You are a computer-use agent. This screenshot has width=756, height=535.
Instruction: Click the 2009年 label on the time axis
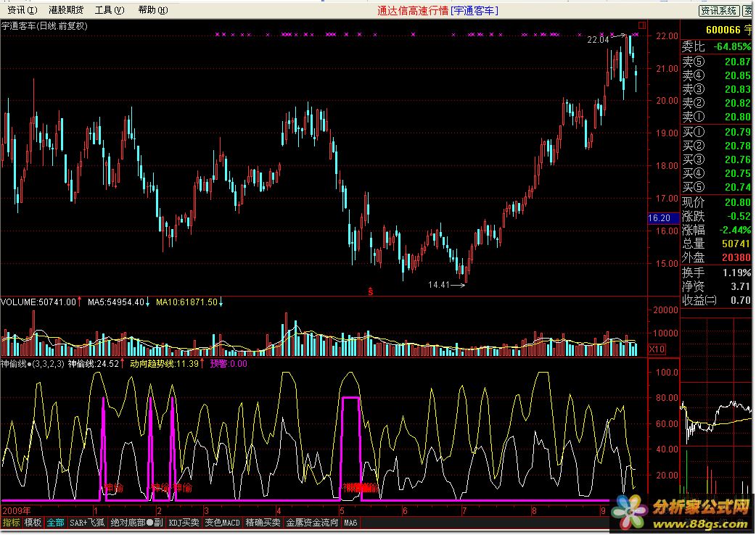[x=17, y=511]
